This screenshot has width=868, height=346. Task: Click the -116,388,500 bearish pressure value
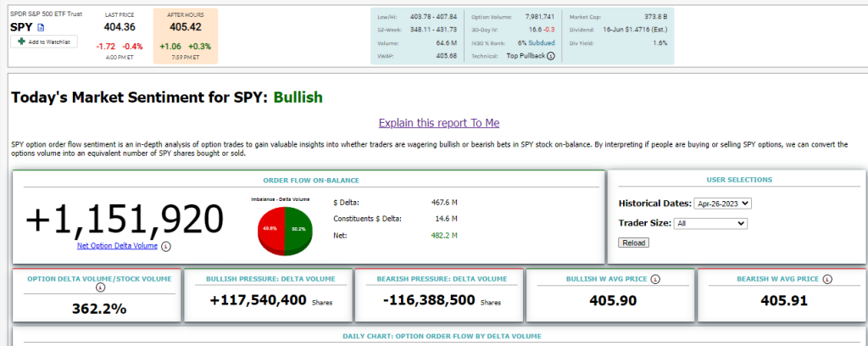click(429, 300)
